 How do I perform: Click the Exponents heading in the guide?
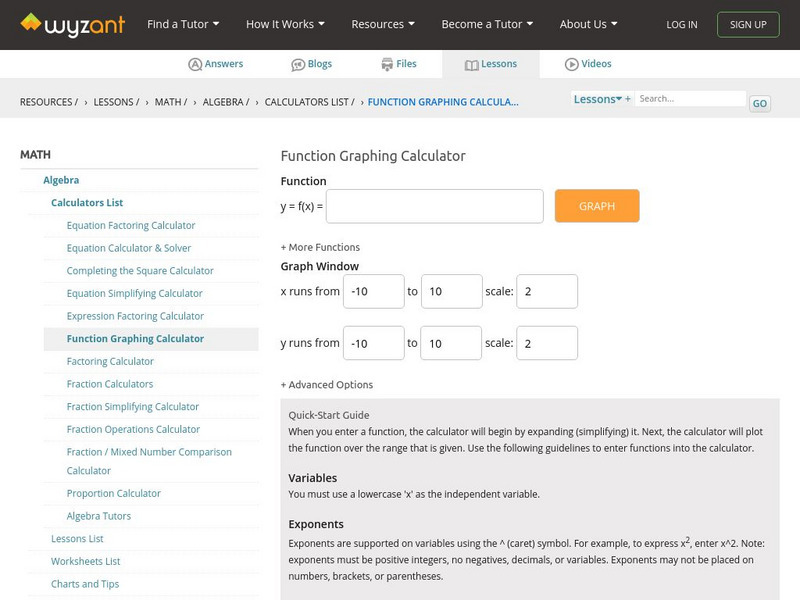click(316, 524)
